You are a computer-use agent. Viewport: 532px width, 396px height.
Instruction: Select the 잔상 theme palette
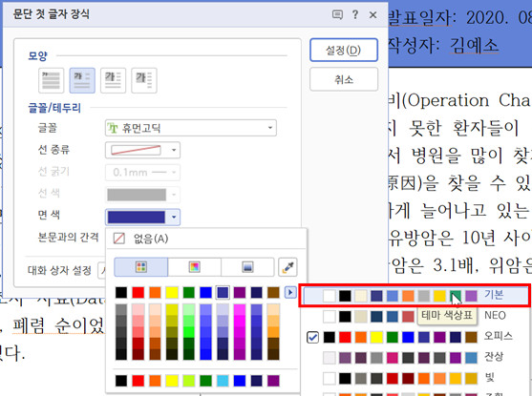pos(415,357)
